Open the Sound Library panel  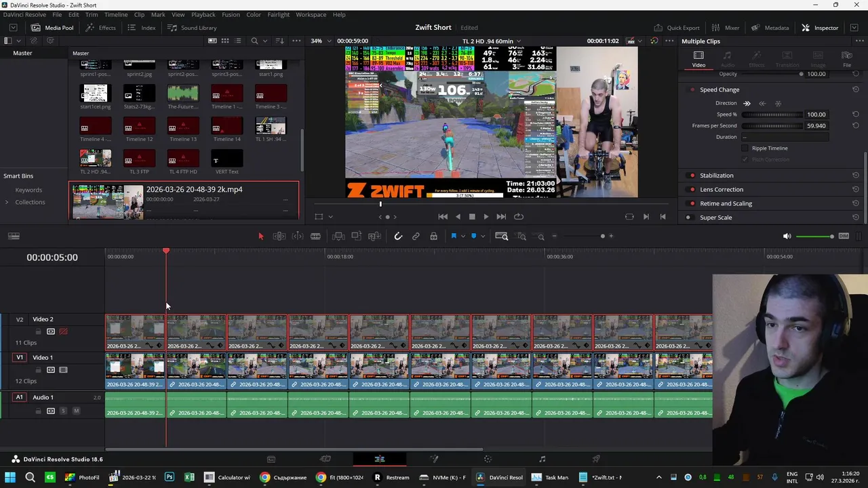192,28
